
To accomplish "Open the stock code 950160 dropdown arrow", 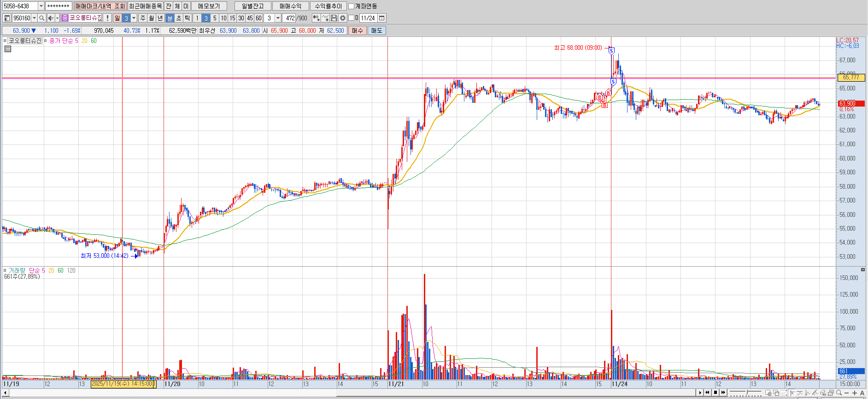I will coord(34,18).
